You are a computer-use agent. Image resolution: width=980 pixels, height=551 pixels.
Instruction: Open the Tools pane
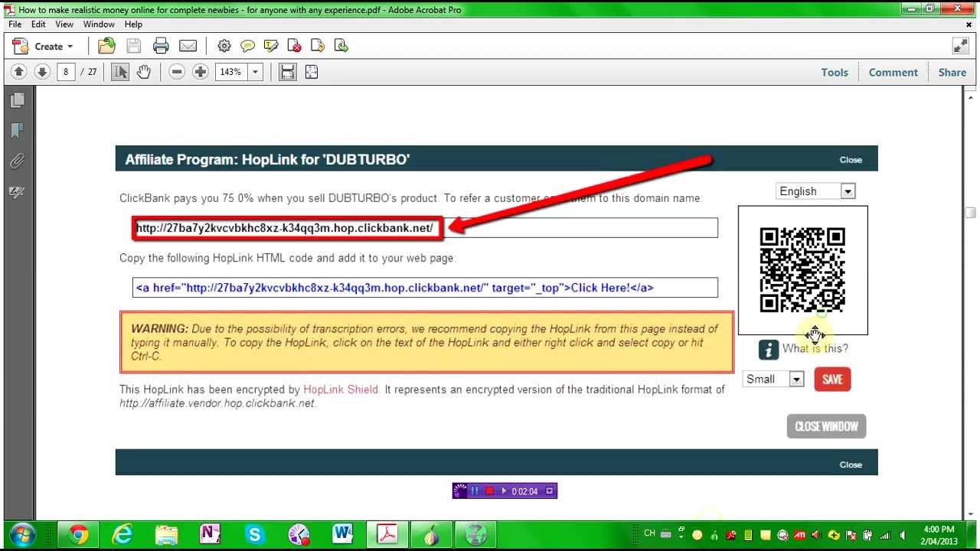[835, 72]
